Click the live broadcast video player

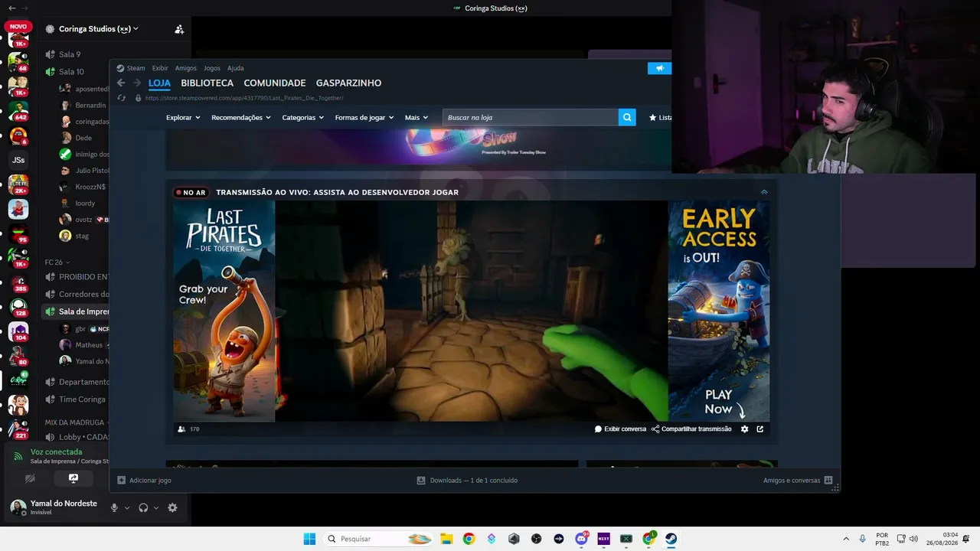pos(472,311)
